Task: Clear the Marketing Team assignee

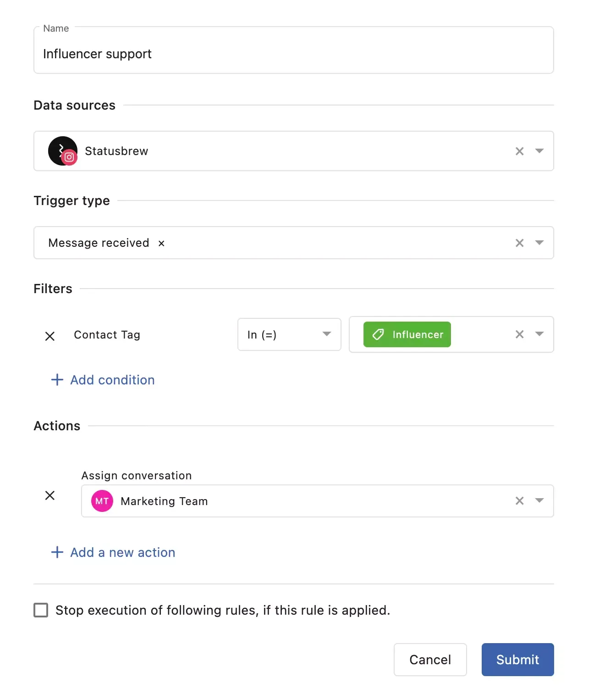Action: click(519, 501)
